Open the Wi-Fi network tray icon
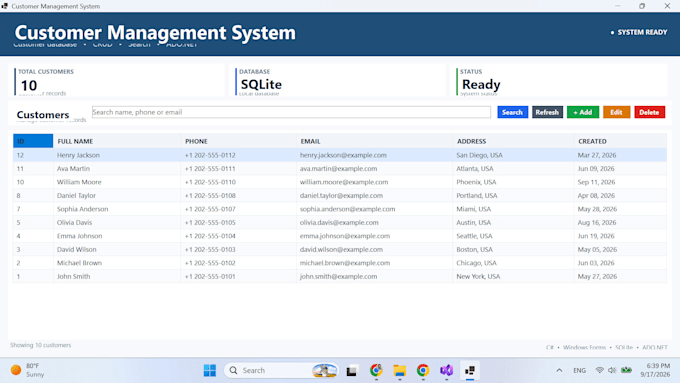The height and width of the screenshot is (383, 680). click(599, 370)
